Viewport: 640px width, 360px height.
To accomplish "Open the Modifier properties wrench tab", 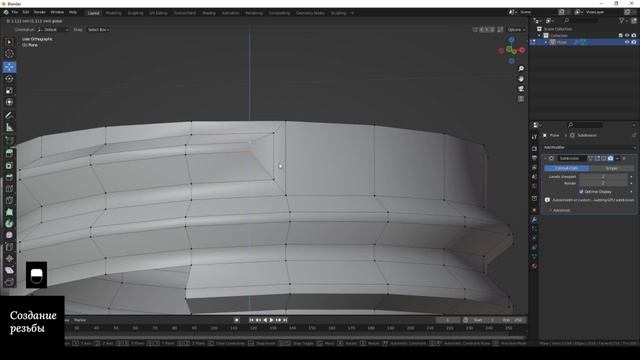I will [534, 220].
